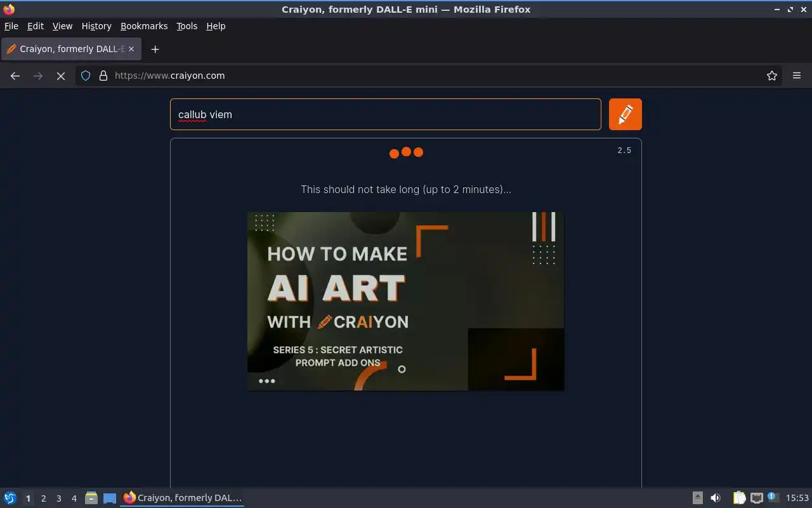Open the Firefox hamburger application menu

(x=797, y=76)
